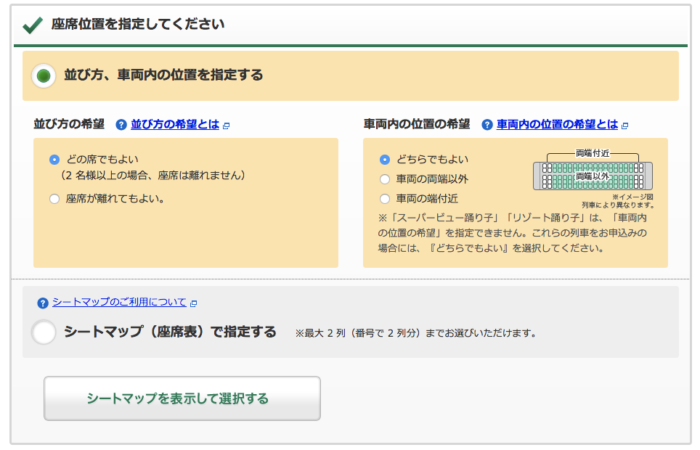Click help icon beside 並び方の希望とは
Image resolution: width=700 pixels, height=450 pixels.
click(x=121, y=126)
